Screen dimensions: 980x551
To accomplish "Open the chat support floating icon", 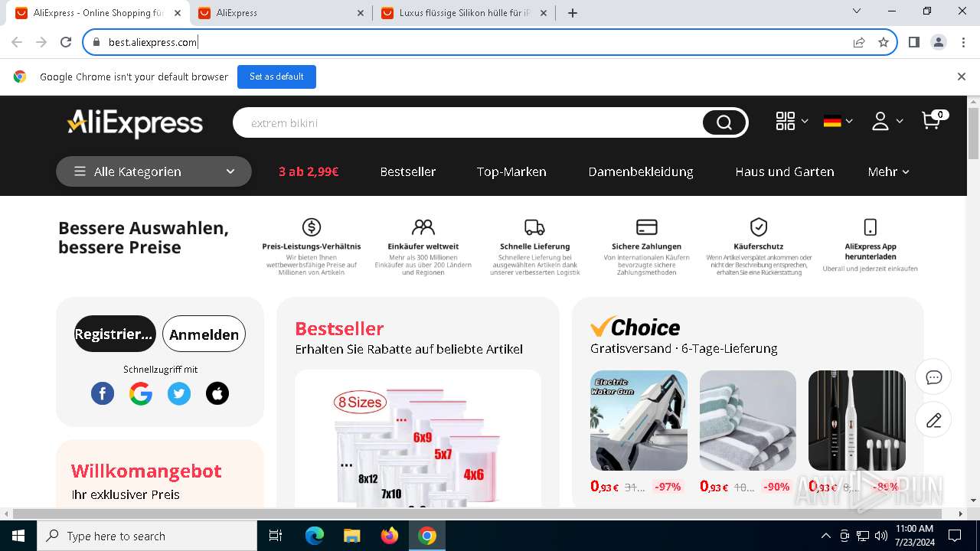I will point(933,377).
